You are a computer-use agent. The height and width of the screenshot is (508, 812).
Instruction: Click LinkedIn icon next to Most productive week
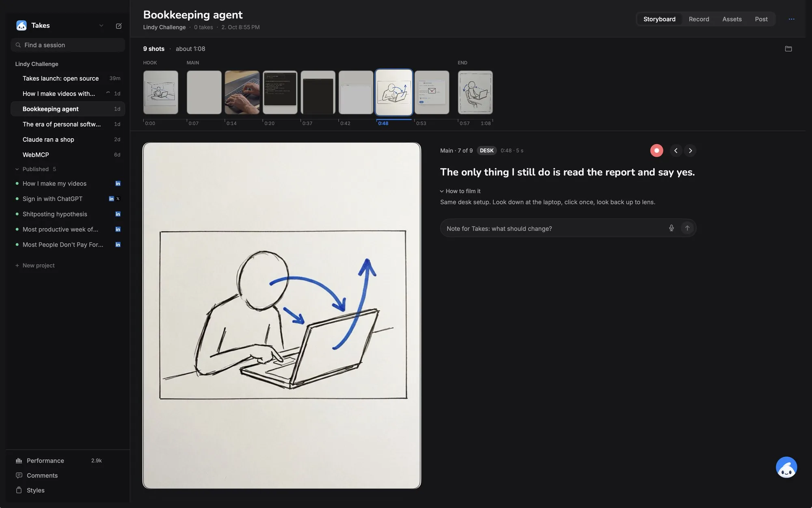(x=118, y=229)
